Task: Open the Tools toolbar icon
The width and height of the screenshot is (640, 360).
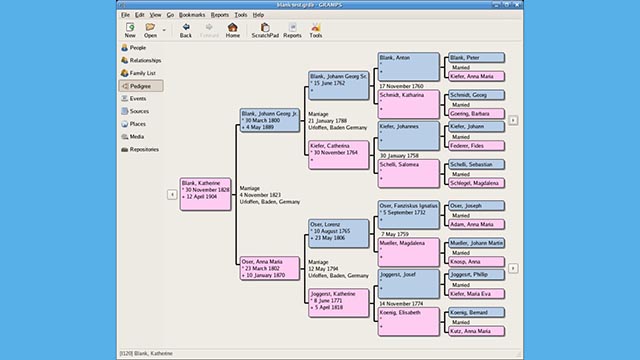Action: [x=316, y=31]
